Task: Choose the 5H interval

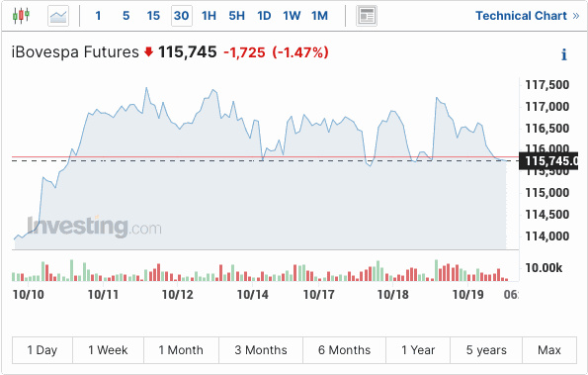Action: click(236, 16)
